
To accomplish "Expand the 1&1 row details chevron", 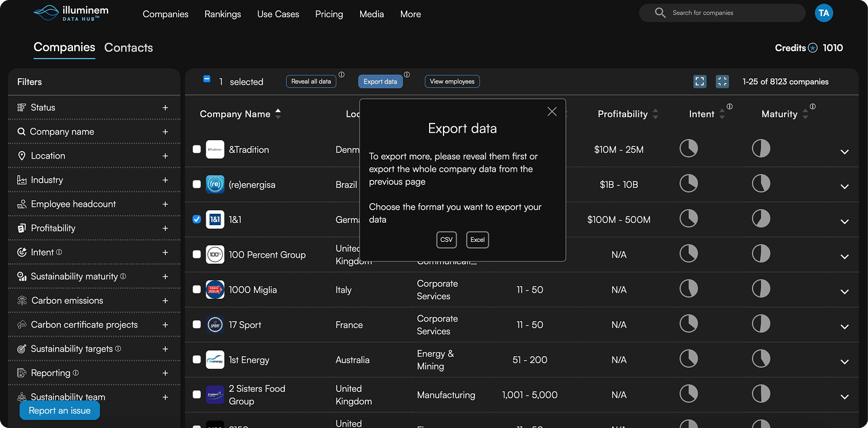I will click(844, 222).
